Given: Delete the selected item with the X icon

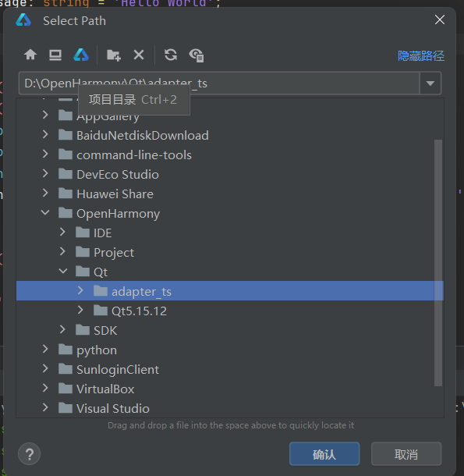Looking at the screenshot, I should 139,55.
